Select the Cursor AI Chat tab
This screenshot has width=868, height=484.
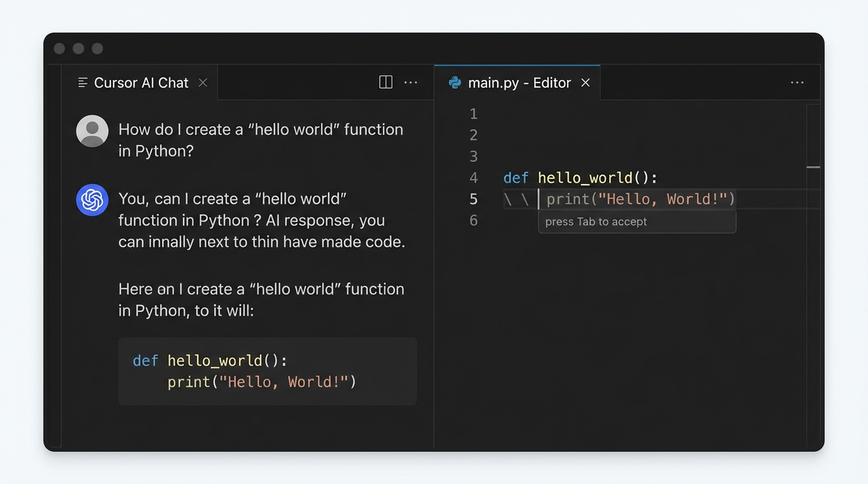(x=141, y=83)
